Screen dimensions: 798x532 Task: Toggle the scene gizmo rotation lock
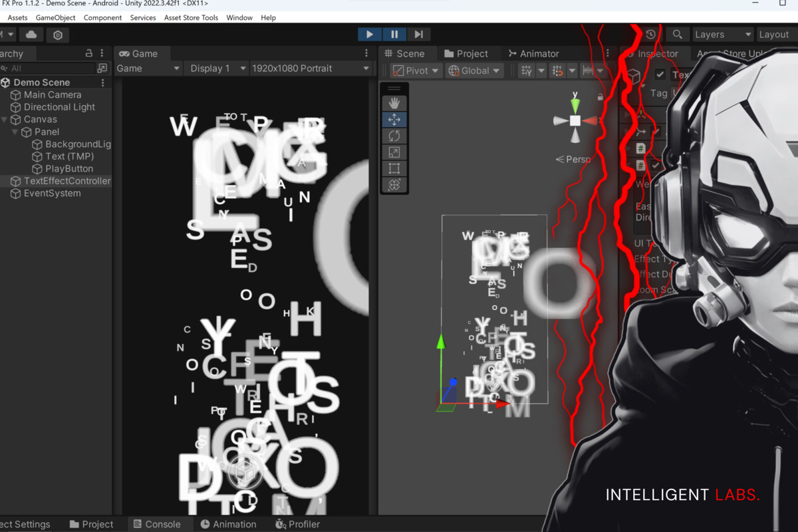point(600,97)
